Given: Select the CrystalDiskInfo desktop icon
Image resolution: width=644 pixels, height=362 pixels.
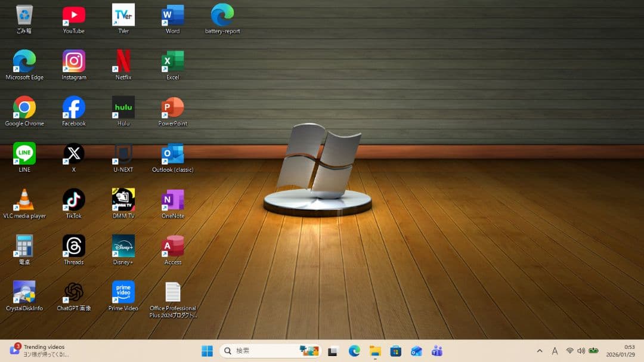Looking at the screenshot, I should [x=24, y=293].
